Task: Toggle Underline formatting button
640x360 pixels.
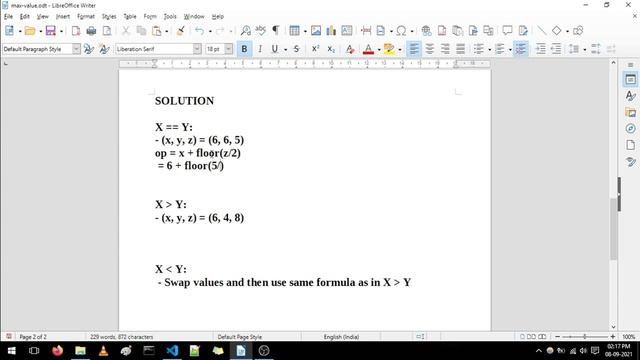Action: point(275,49)
